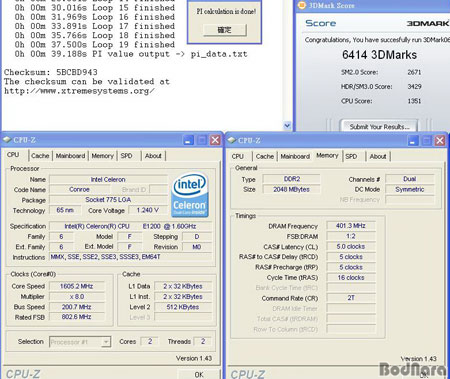Click Submit Your Results button

(379, 126)
